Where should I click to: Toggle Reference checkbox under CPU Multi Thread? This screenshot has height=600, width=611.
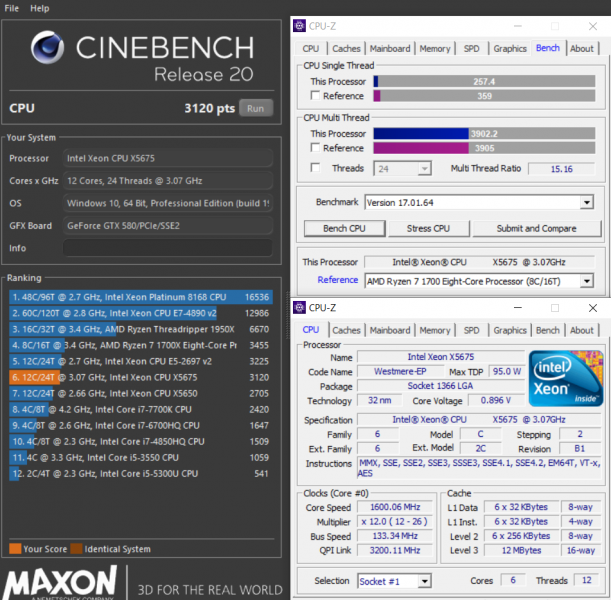coord(315,148)
